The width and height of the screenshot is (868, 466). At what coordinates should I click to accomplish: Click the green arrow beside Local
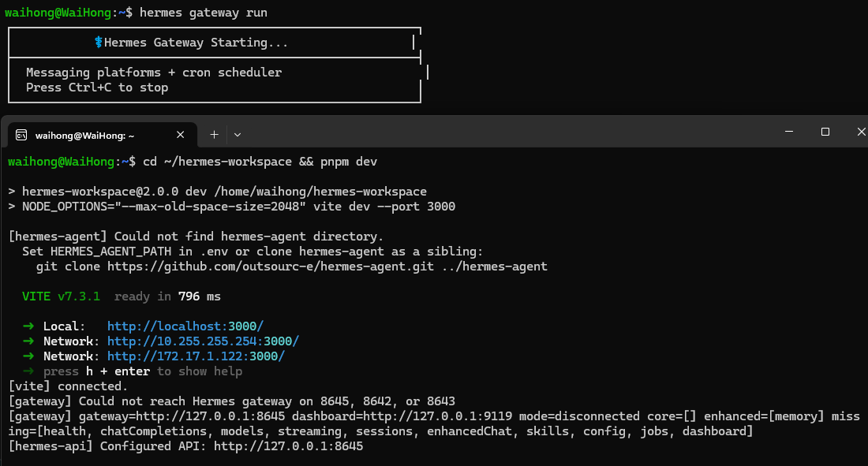click(28, 326)
